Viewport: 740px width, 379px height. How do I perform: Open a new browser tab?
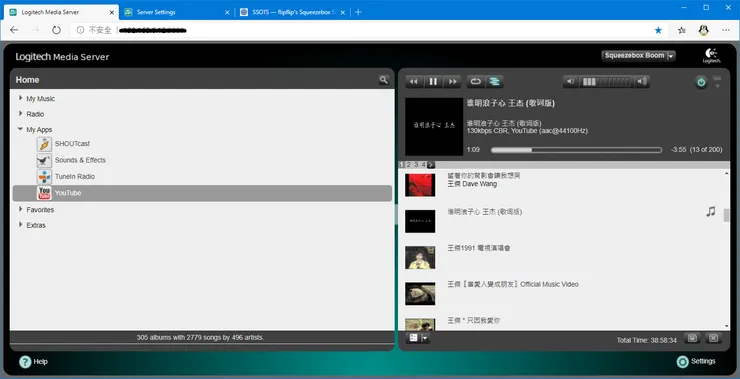point(358,12)
